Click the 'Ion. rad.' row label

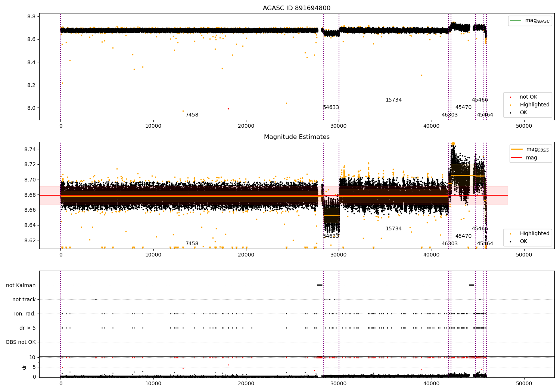(x=25, y=314)
